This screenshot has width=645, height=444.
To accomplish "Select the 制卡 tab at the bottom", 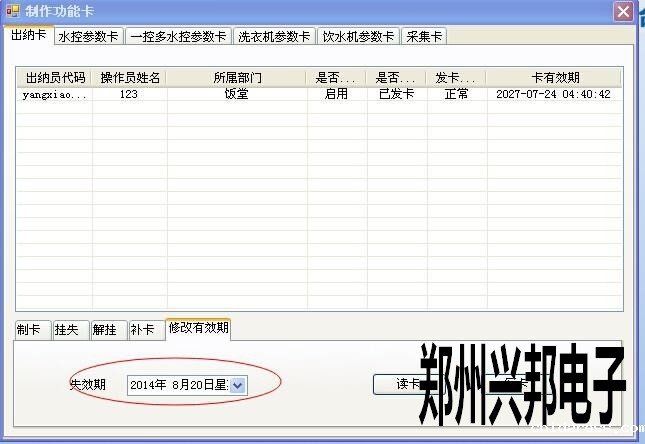I will 30,330.
